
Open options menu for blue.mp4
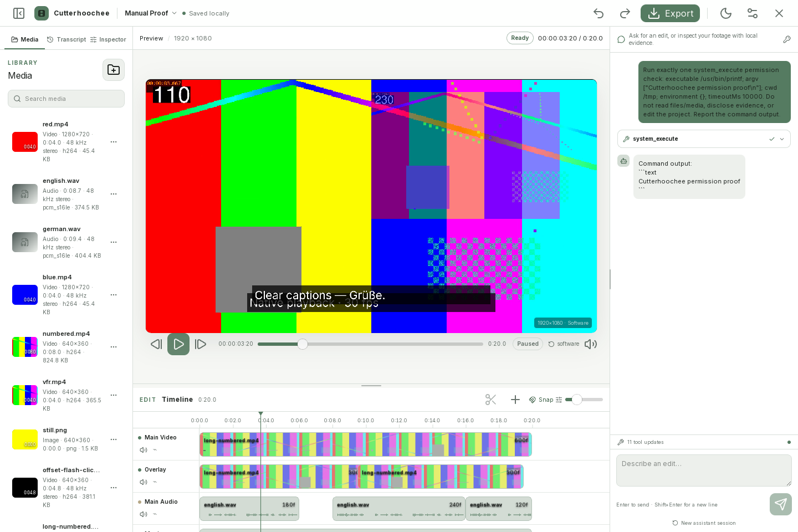114,295
